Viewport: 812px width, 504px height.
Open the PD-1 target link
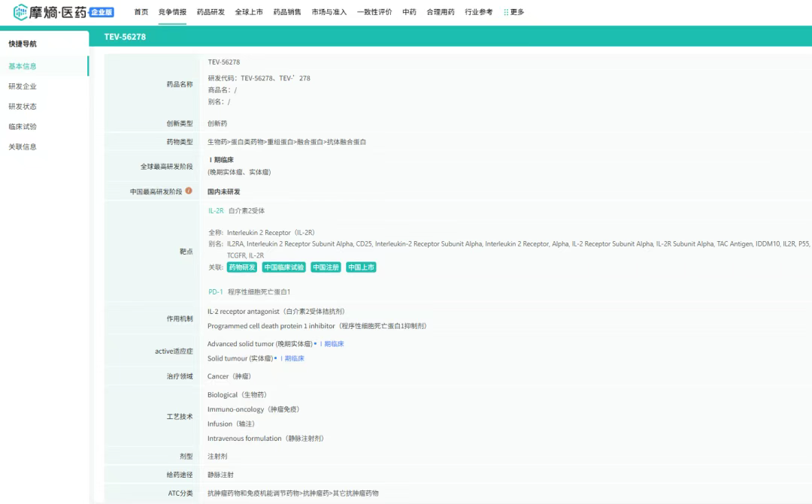[x=216, y=292]
